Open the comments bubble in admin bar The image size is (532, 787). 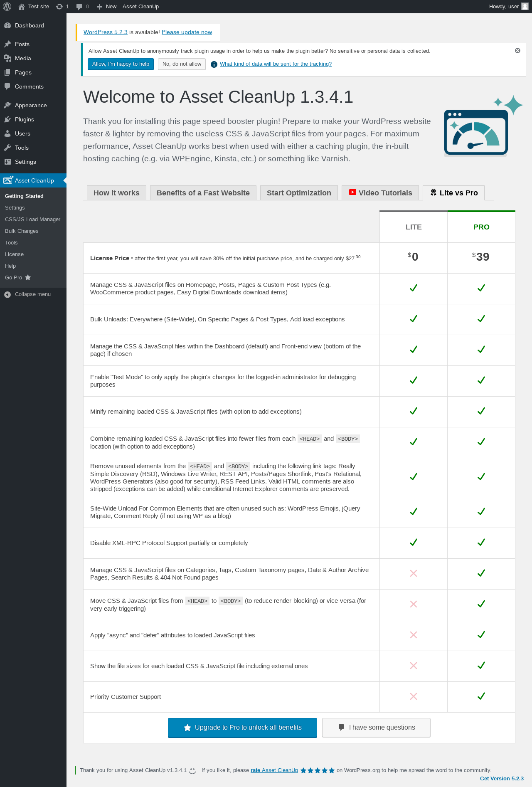tap(83, 7)
